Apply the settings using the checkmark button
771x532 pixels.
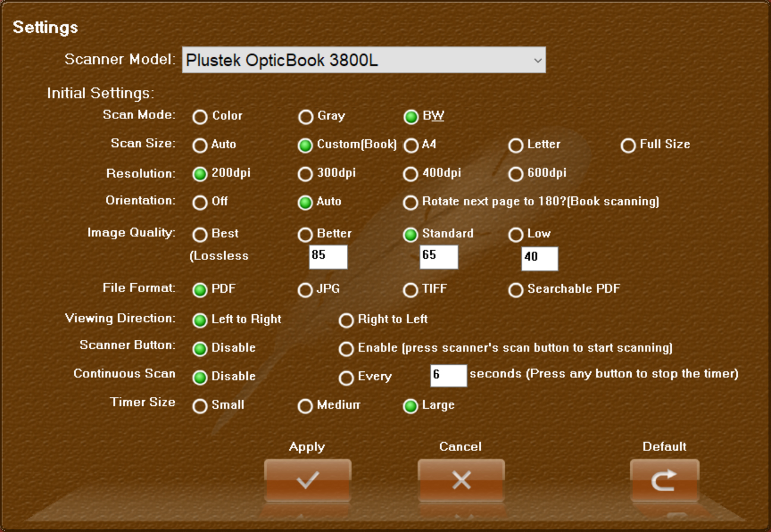[x=307, y=480]
